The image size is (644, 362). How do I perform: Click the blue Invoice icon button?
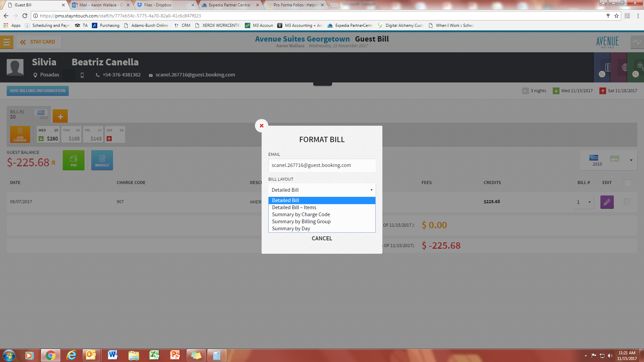tap(102, 160)
